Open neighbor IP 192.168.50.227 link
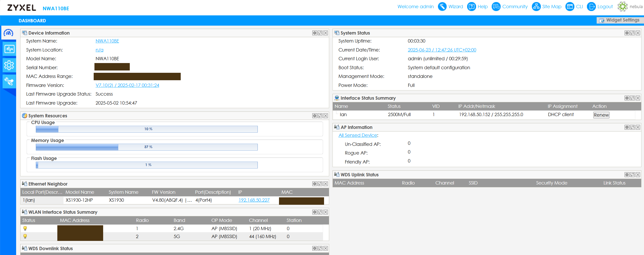The height and width of the screenshot is (255, 644). click(x=254, y=200)
